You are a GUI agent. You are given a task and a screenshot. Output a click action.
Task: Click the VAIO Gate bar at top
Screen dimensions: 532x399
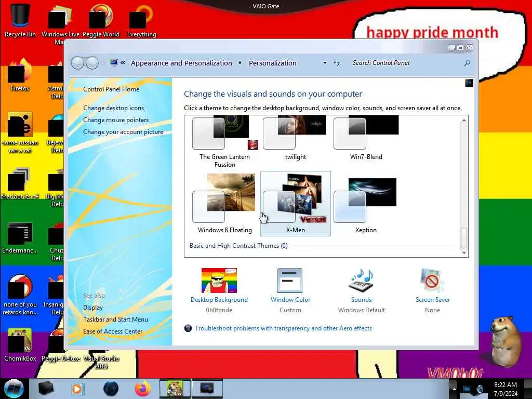click(x=265, y=6)
